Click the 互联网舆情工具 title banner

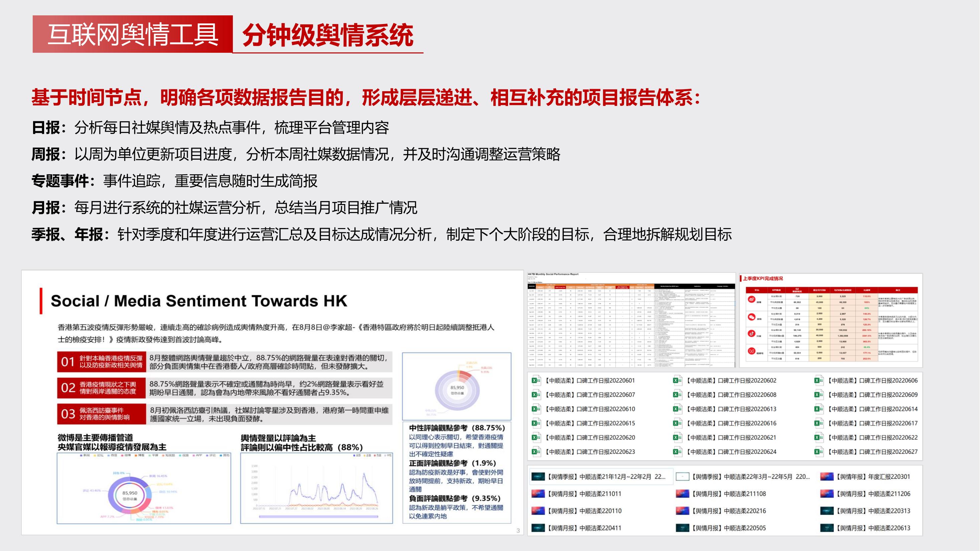[132, 34]
